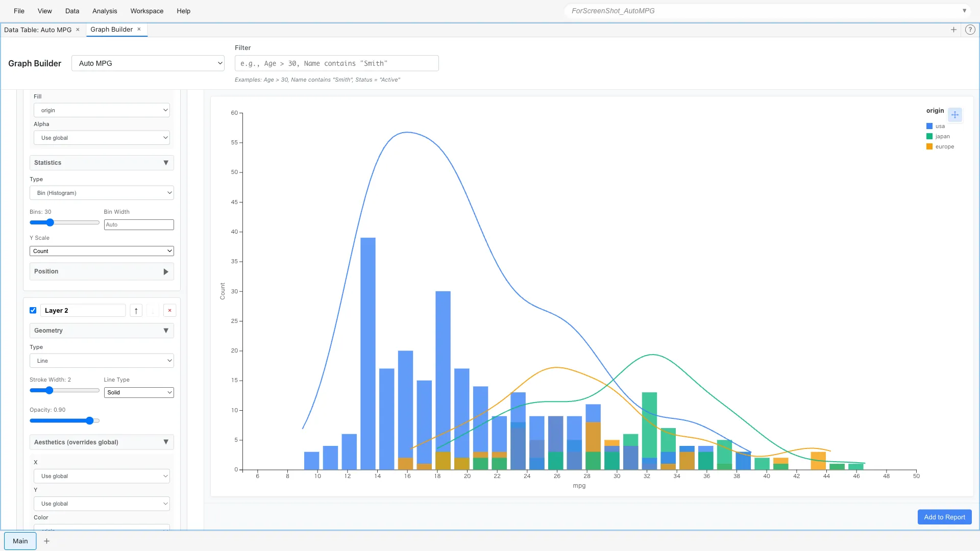Expand the Position section
Screen dimensions: 980x551
[166, 271]
